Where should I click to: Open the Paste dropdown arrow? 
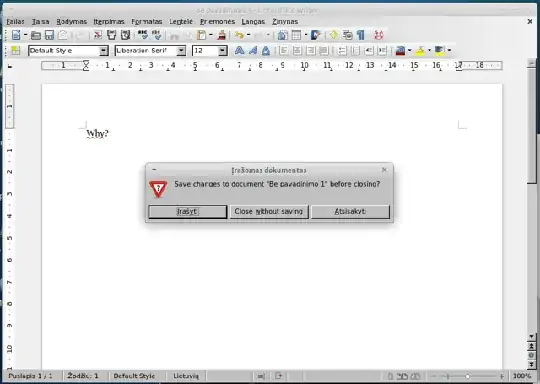pos(211,35)
